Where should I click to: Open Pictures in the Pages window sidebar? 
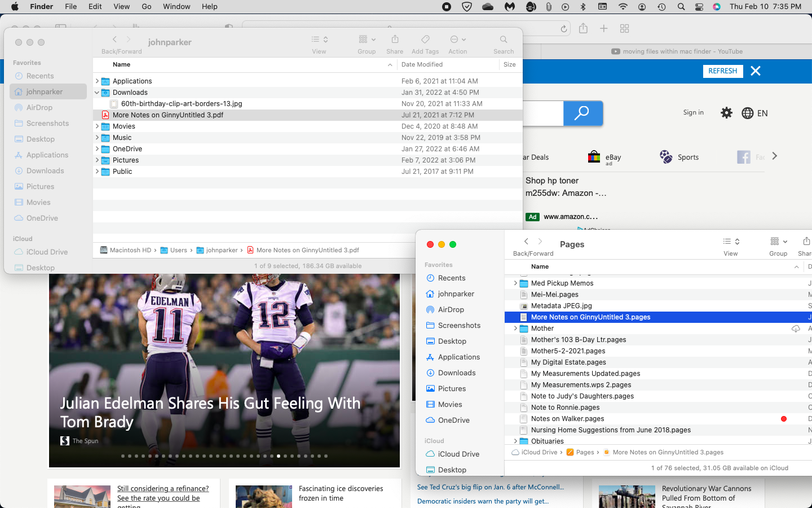click(x=452, y=388)
